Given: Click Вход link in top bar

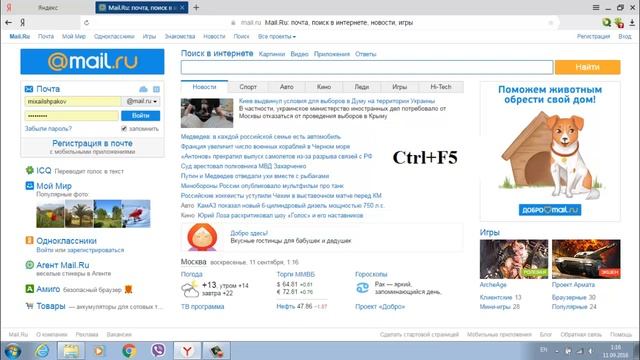Looking at the screenshot, I should click(624, 36).
